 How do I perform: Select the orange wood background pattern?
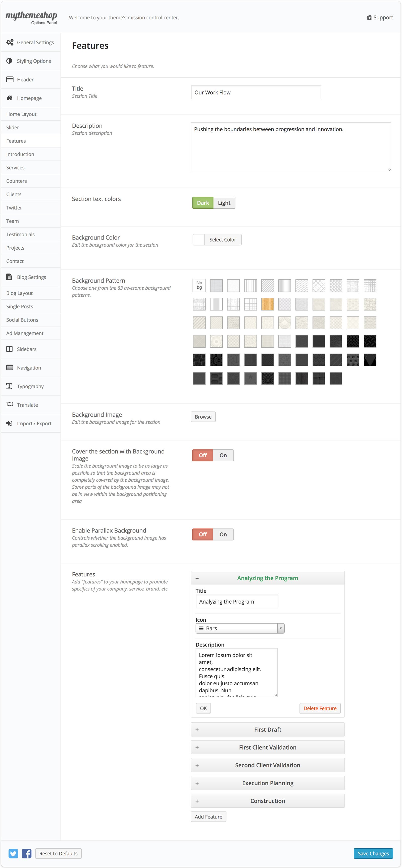point(267,304)
